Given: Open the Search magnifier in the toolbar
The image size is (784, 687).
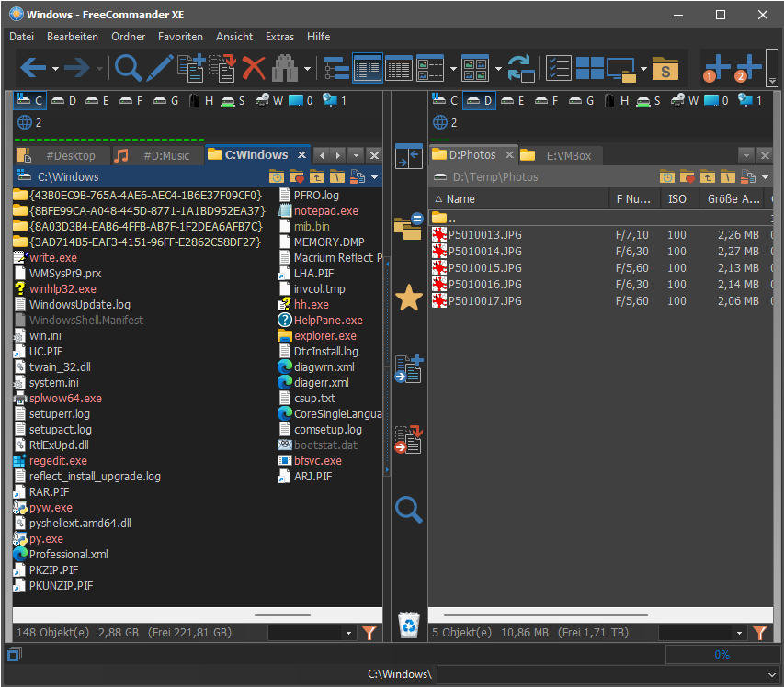Looking at the screenshot, I should [128, 68].
